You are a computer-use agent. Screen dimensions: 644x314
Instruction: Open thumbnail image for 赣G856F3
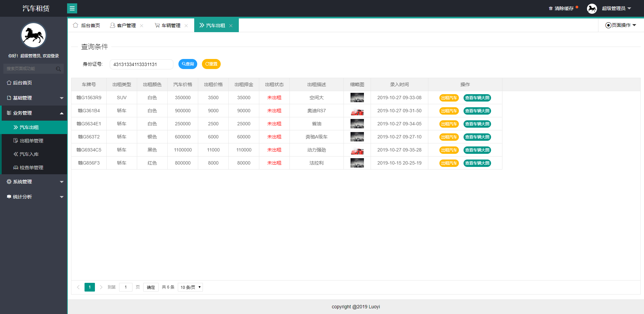357,163
